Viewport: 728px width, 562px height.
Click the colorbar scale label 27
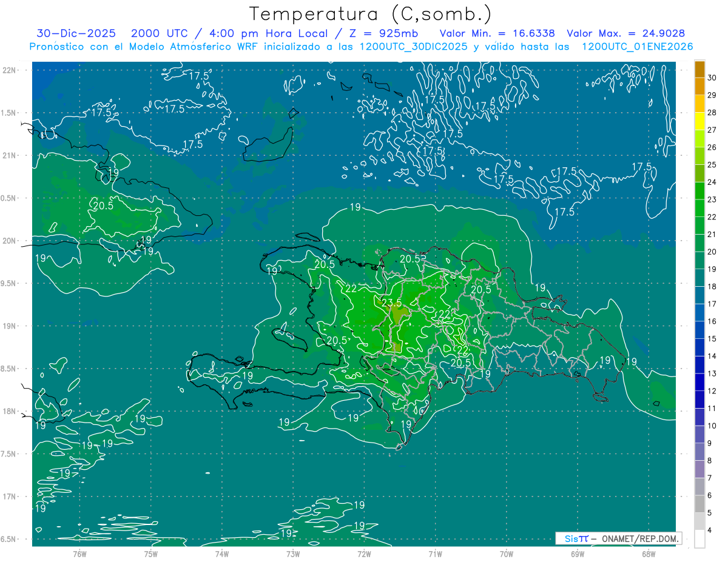point(712,130)
